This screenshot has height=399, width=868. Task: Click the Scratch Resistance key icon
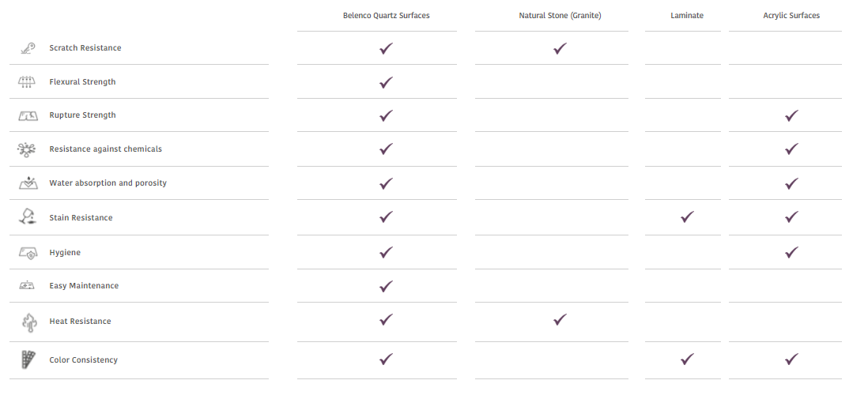[28, 48]
